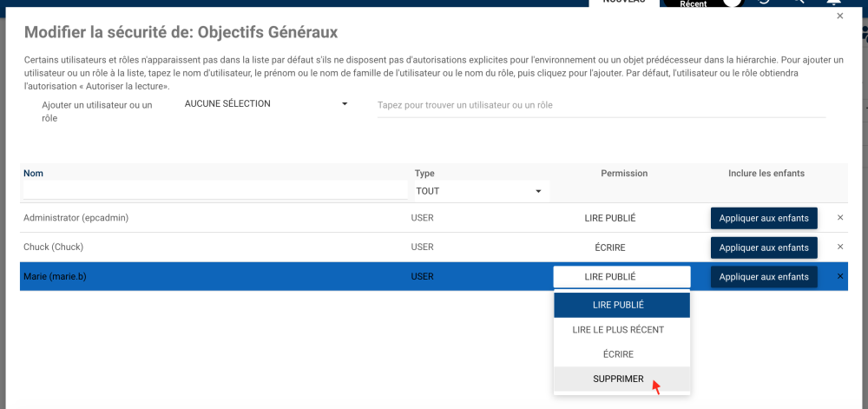Click the Nom filter text box
868x409 pixels.
coord(215,189)
